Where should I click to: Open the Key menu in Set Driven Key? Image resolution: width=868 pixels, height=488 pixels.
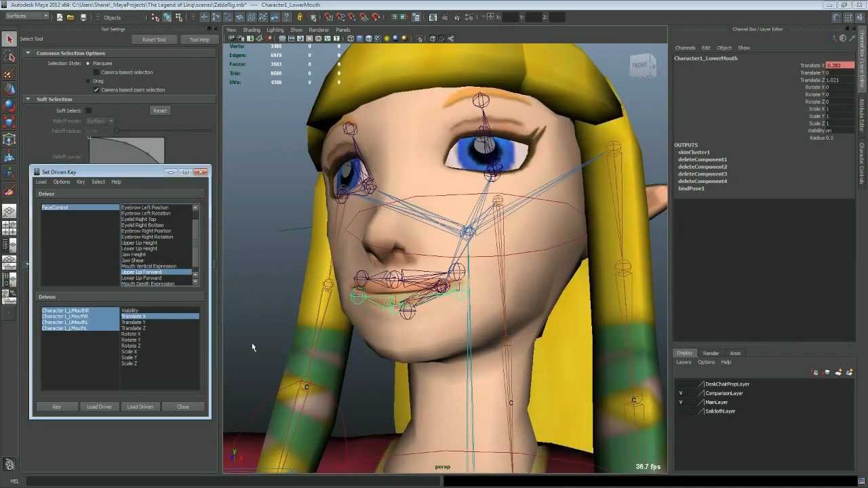81,182
